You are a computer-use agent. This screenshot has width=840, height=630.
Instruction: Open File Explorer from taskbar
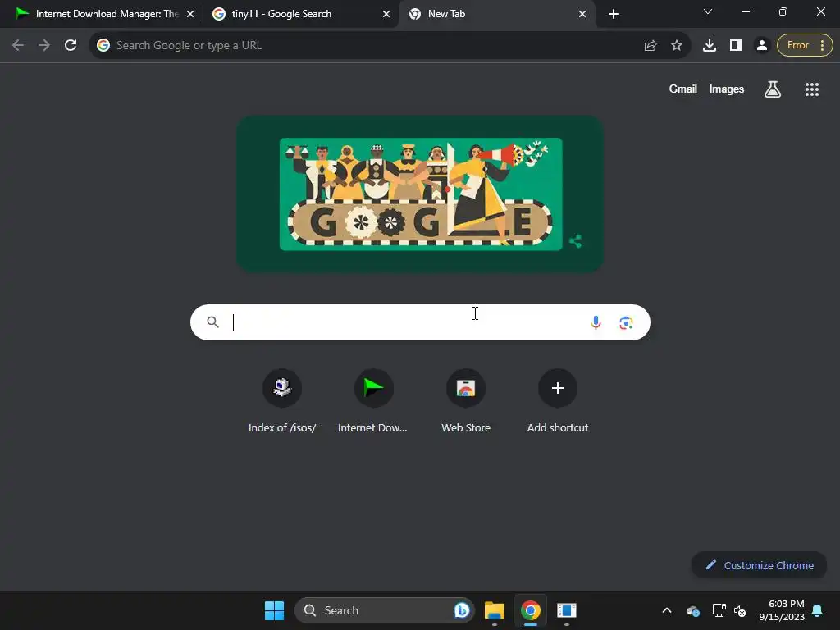495,610
